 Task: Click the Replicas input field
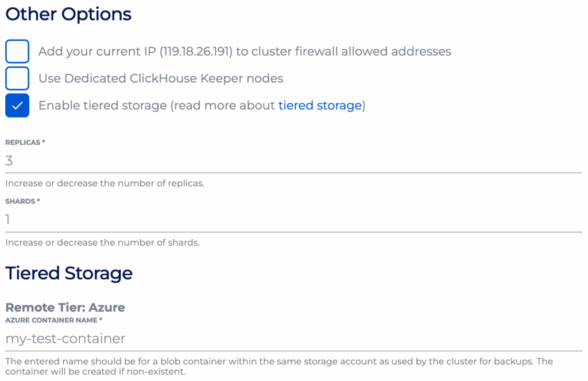[x=293, y=161]
